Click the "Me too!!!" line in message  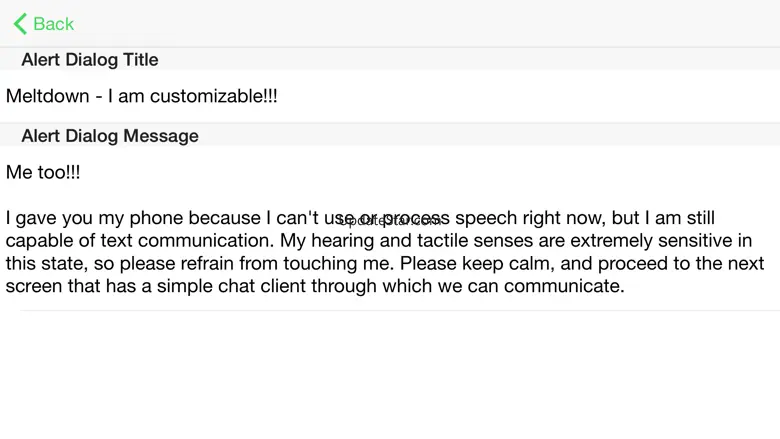click(x=43, y=173)
